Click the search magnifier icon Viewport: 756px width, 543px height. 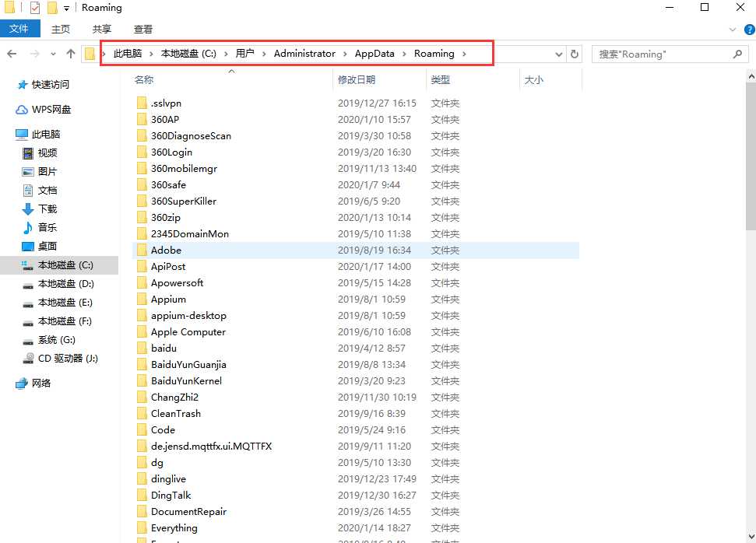tap(737, 54)
